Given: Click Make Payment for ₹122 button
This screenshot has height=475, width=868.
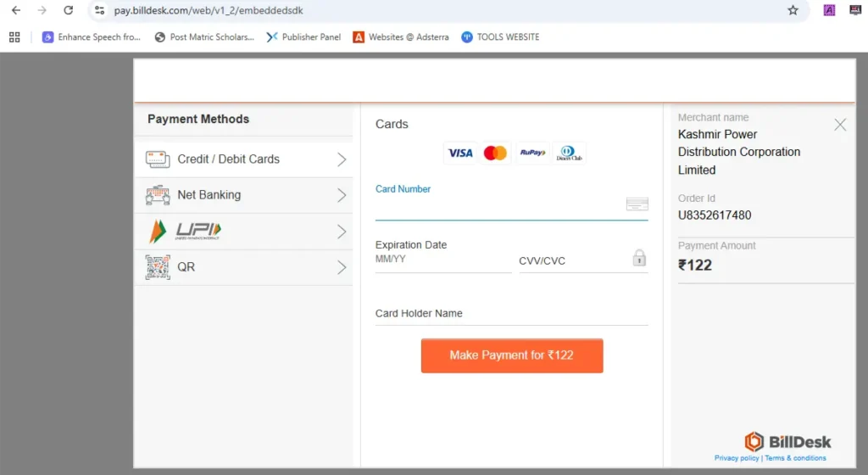Looking at the screenshot, I should click(x=512, y=355).
